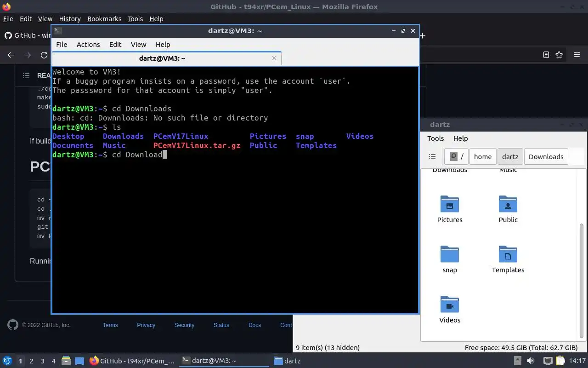Open the application start menu icon
Image resolution: width=588 pixels, height=368 pixels.
coord(7,361)
